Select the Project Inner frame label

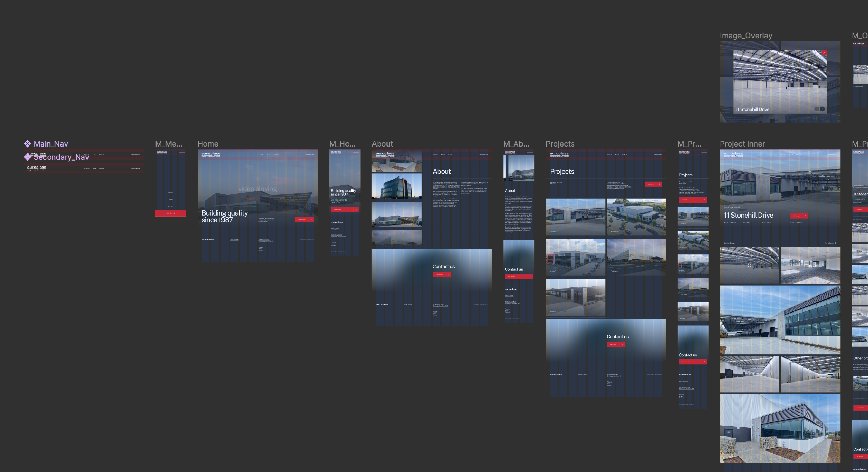click(742, 144)
